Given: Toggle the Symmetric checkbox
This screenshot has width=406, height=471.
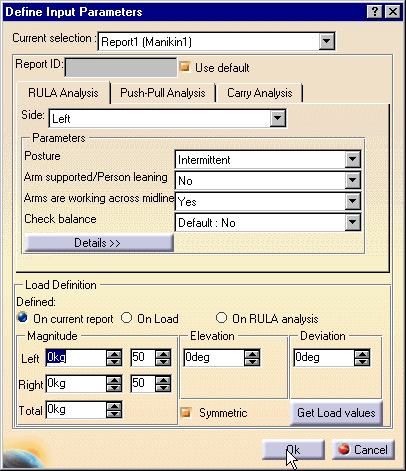Looking at the screenshot, I should [186, 413].
